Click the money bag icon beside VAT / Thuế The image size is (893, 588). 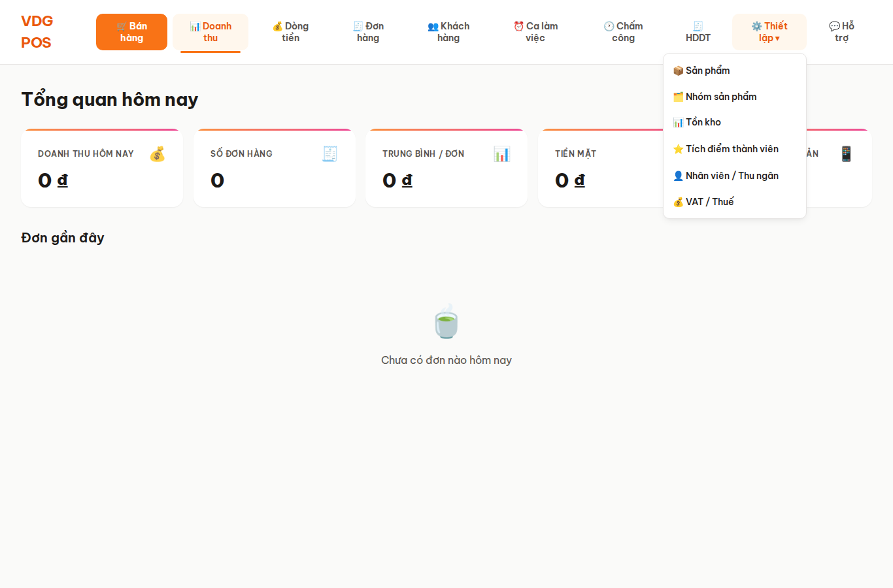tap(679, 202)
